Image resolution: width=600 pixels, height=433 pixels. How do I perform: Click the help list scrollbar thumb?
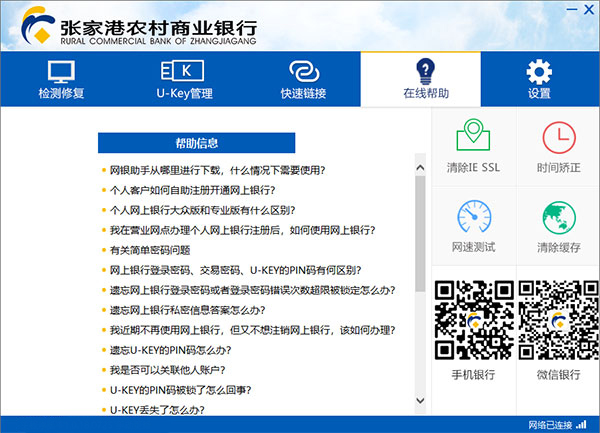pyautogui.click(x=420, y=234)
